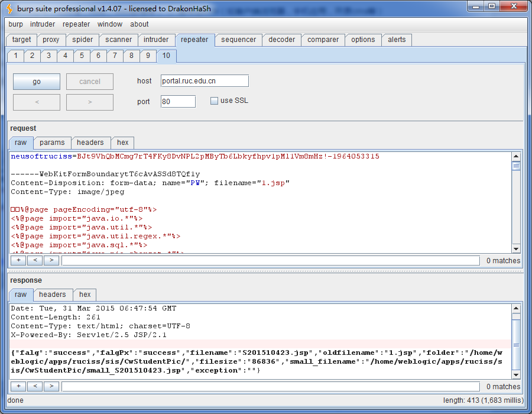Click the Content-Length: 261 response line
Screen dimensions: 532x414
coord(56,317)
